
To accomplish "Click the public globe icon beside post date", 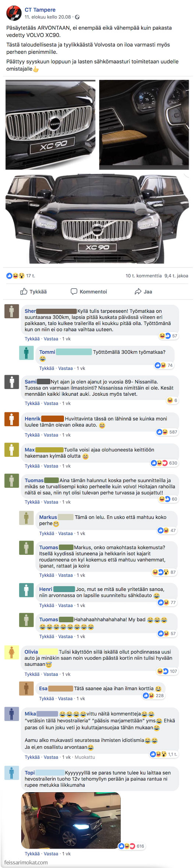I will click(x=78, y=17).
